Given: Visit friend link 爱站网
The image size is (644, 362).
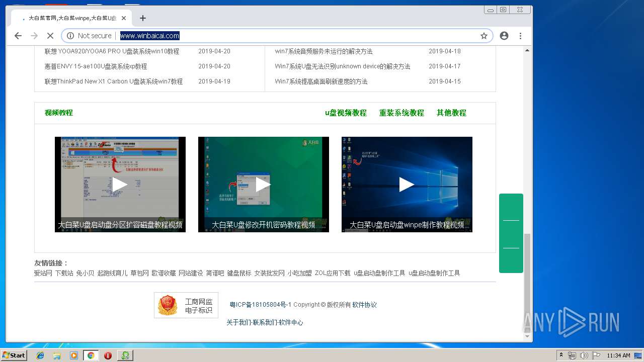Looking at the screenshot, I should point(43,273).
